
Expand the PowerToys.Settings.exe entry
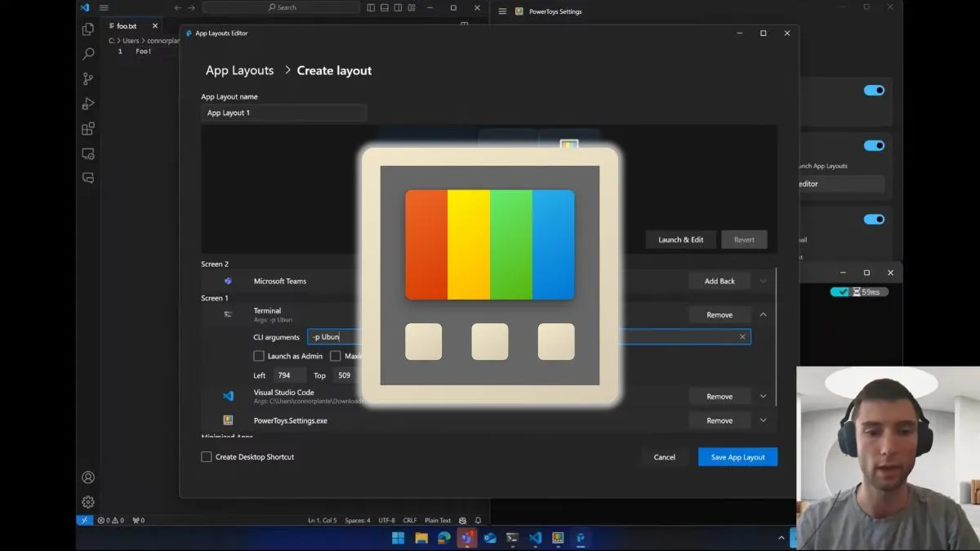[x=763, y=420]
